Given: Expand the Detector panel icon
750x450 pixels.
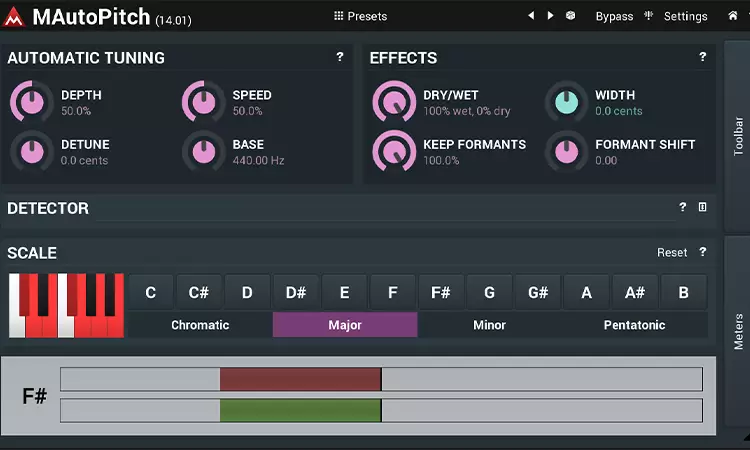Looking at the screenshot, I should (x=702, y=207).
